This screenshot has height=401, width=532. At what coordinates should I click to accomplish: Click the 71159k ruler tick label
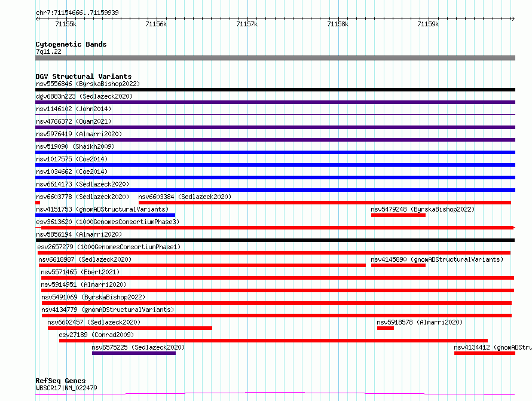428,24
